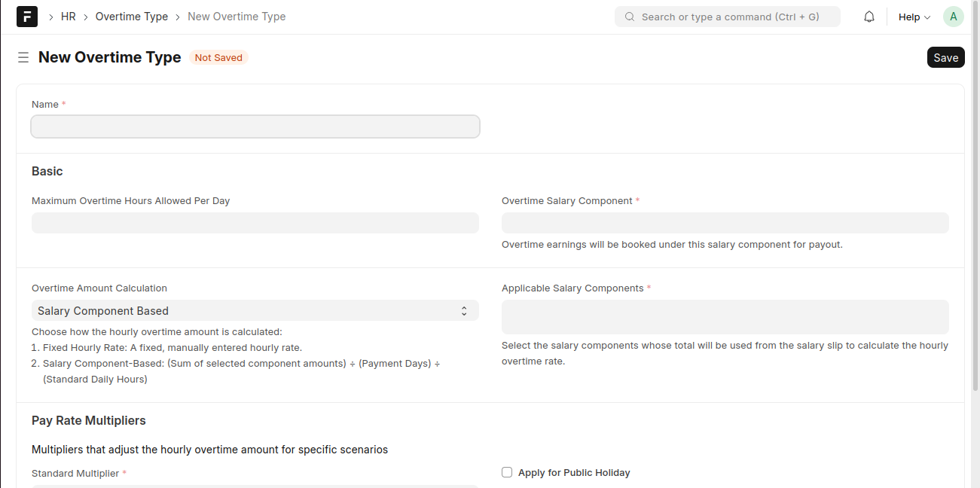
Task: Go to Overtime Type breadcrumb
Action: tap(131, 17)
